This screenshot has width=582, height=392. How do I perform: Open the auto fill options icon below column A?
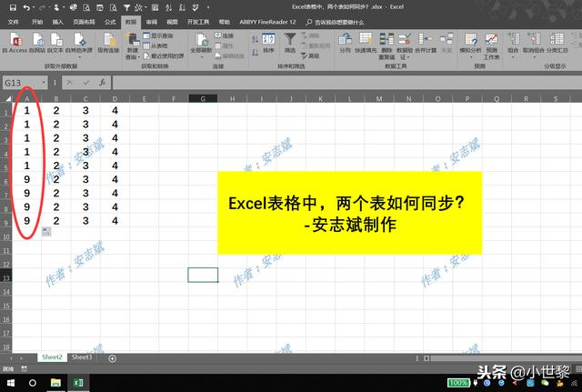coord(46,232)
